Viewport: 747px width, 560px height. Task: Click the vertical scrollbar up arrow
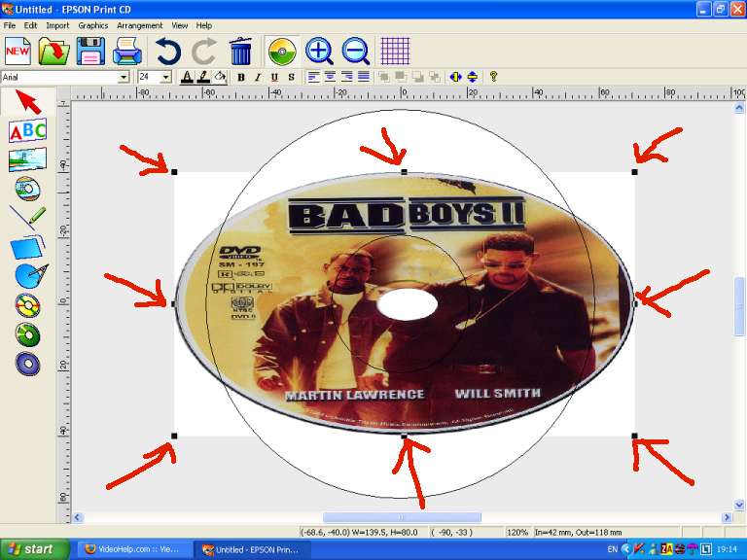739,109
